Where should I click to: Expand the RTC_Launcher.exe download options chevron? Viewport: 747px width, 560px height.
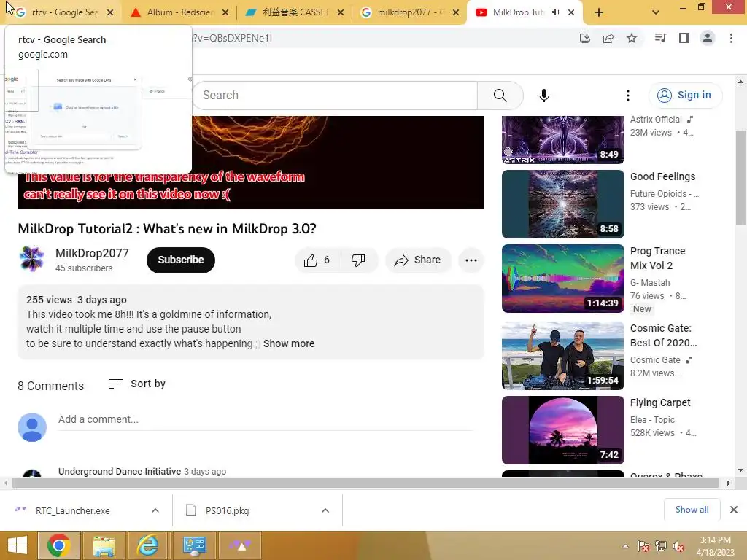pyautogui.click(x=155, y=510)
